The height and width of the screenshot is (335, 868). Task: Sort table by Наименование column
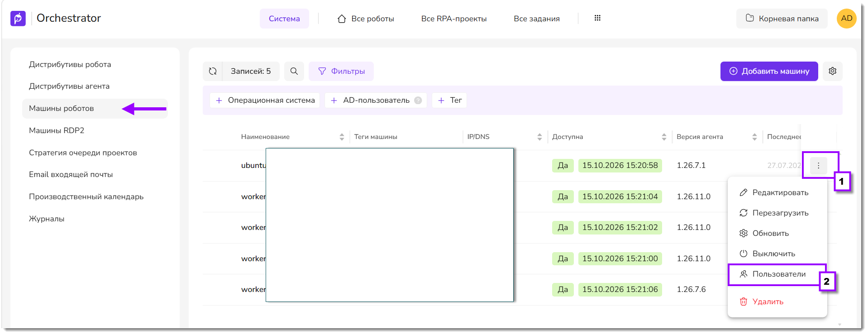tap(342, 137)
